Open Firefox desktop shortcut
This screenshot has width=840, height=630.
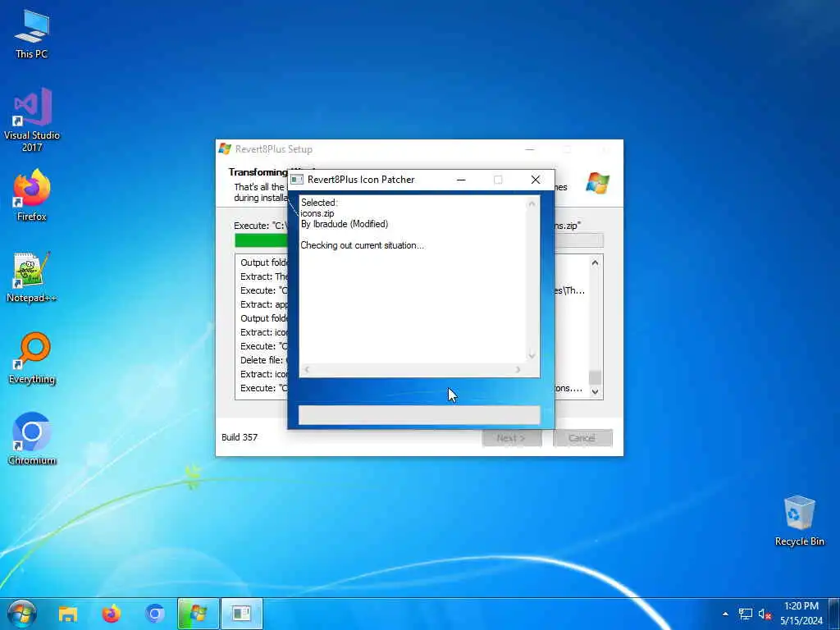pos(32,195)
